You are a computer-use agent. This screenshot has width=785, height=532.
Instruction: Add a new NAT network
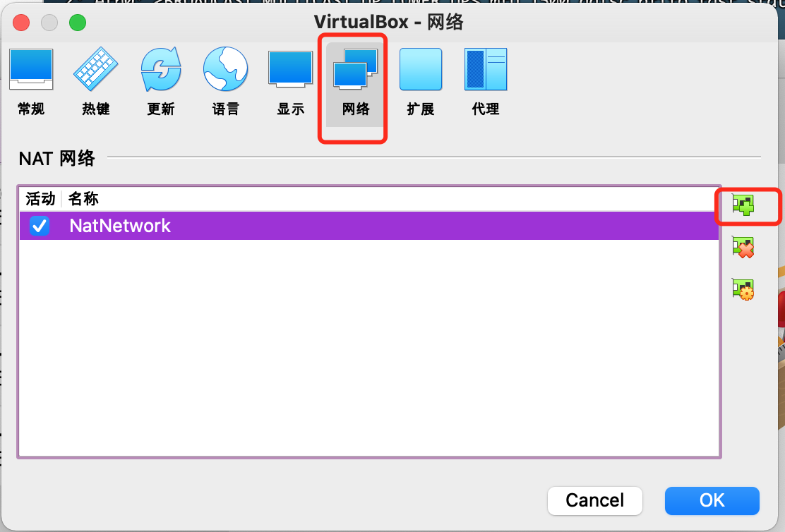click(743, 205)
